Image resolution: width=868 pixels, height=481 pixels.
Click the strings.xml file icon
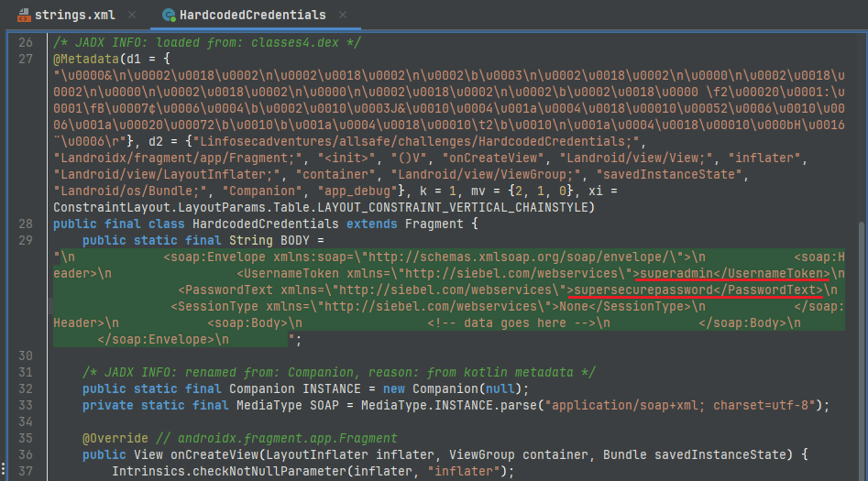pos(24,15)
